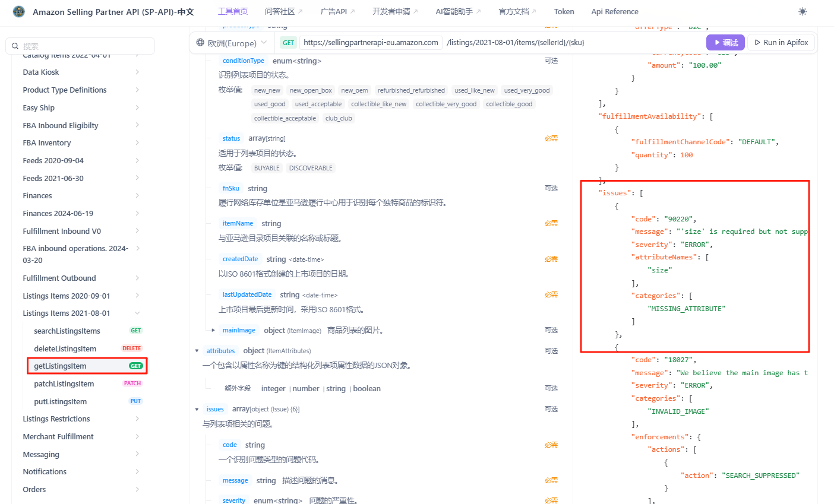Click the globe icon beside Europe
Viewport: 834px width, 504px height.
(x=200, y=43)
